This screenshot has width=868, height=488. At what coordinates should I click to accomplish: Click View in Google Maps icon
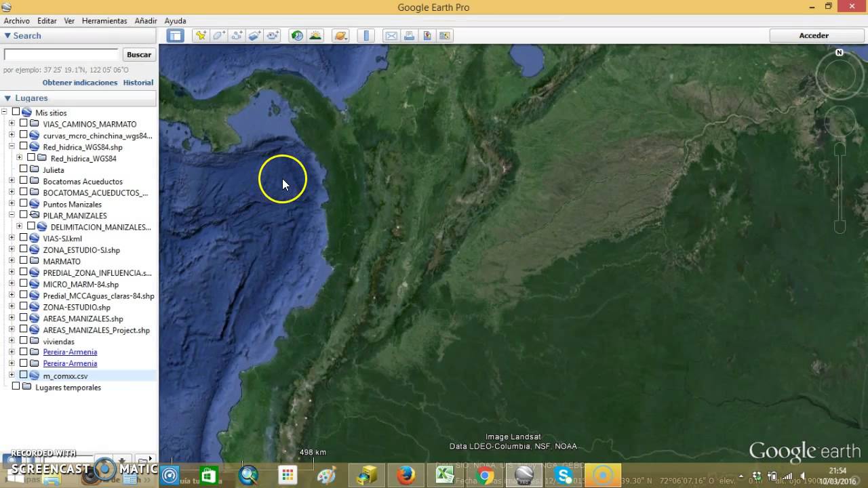tap(446, 36)
